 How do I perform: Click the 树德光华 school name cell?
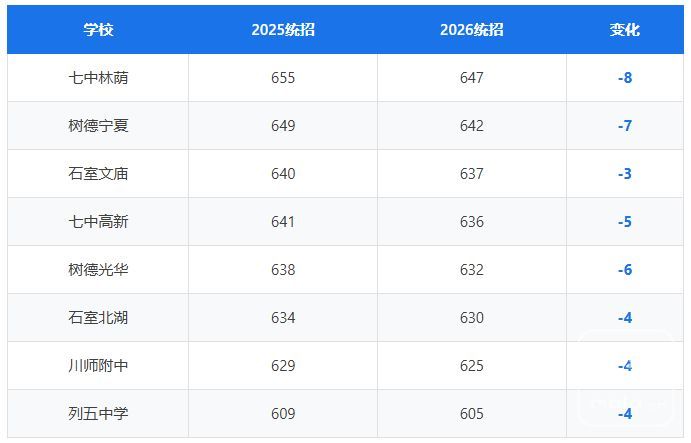tap(98, 270)
